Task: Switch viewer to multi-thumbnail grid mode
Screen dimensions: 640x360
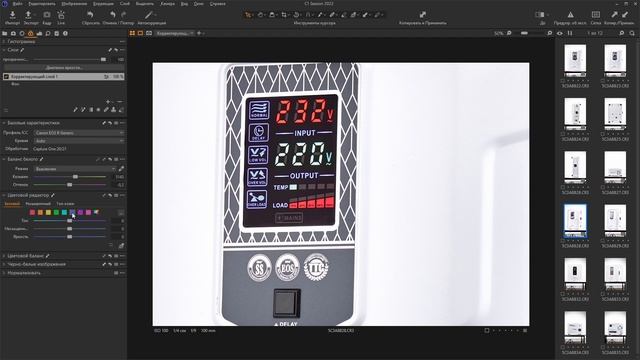Action: [x=132, y=33]
